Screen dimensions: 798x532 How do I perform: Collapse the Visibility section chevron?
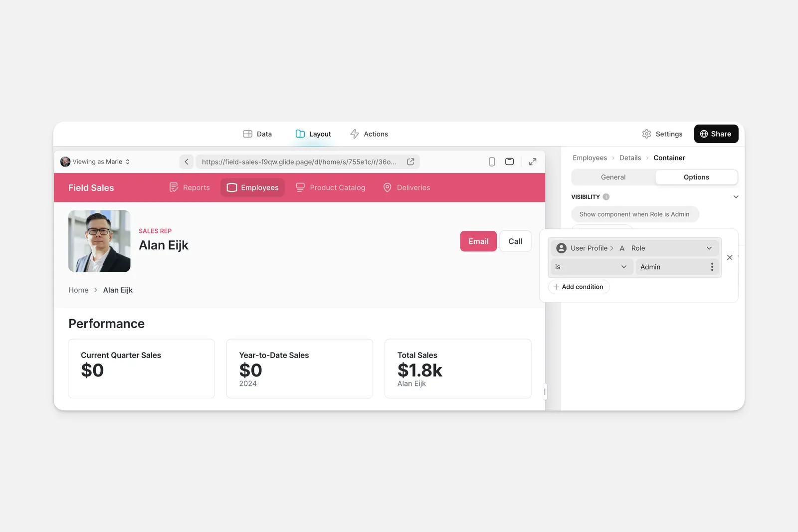[736, 197]
